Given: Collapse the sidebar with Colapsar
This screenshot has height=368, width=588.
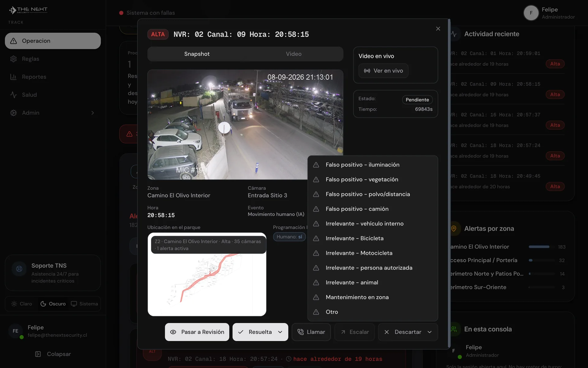Looking at the screenshot, I should tap(53, 354).
